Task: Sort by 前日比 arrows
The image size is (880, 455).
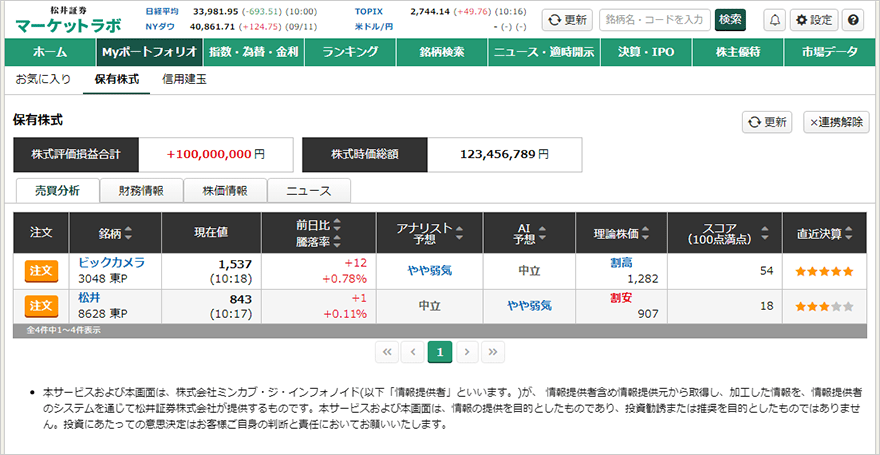Action: pyautogui.click(x=337, y=225)
